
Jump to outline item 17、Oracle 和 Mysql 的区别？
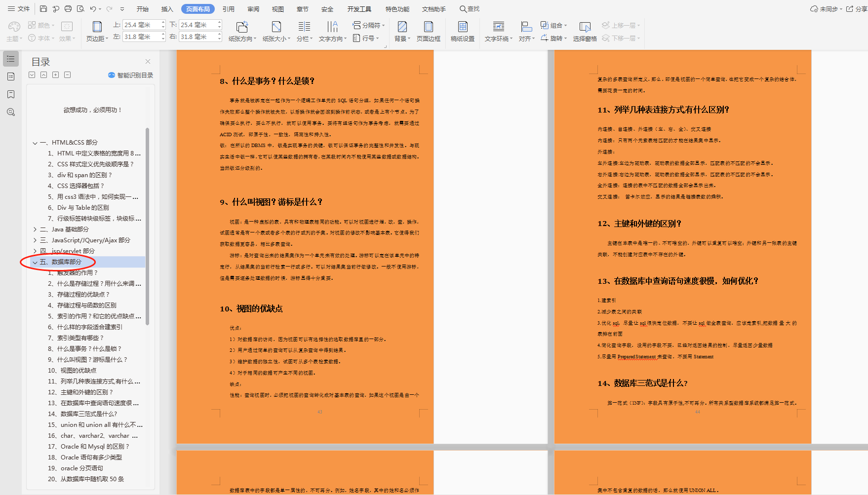(88, 446)
